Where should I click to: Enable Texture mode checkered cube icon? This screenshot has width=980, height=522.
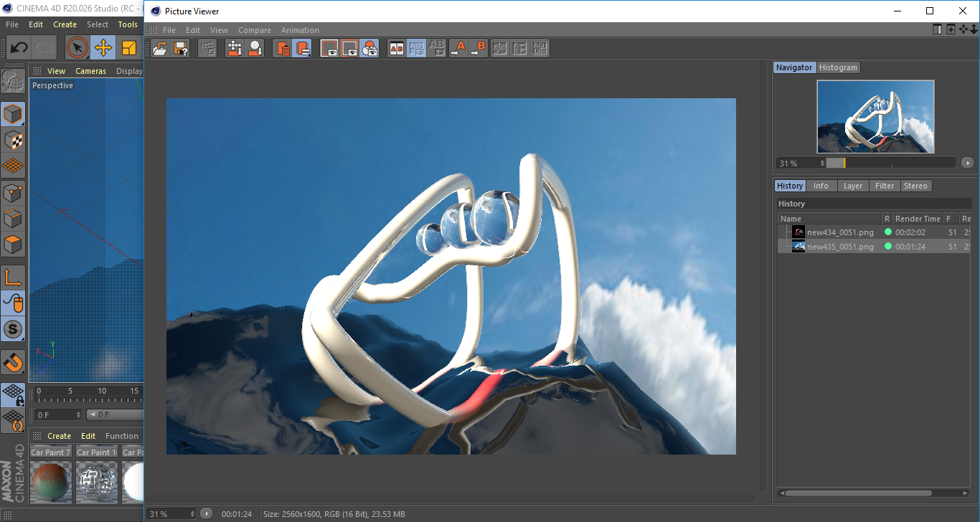pyautogui.click(x=13, y=140)
